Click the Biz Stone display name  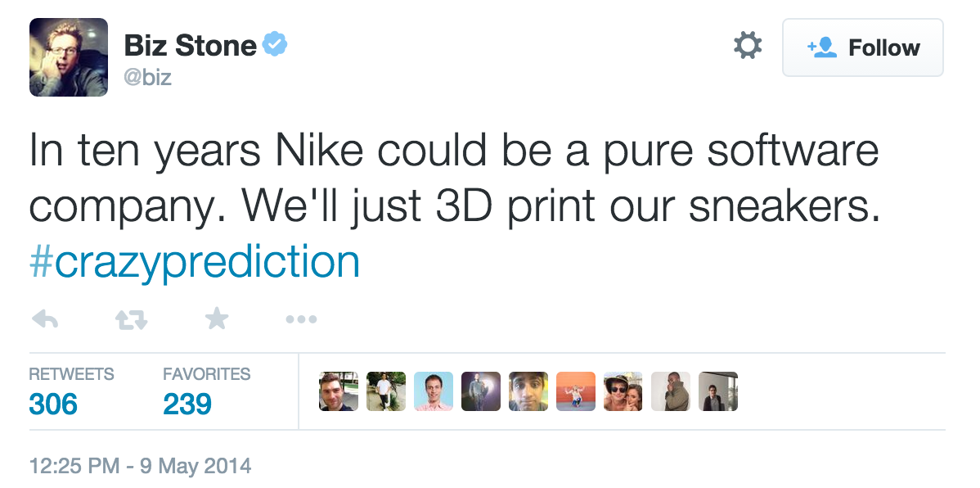click(x=191, y=46)
